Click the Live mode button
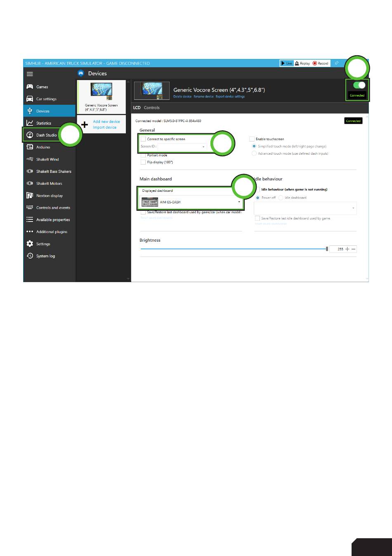The image size is (392, 556). click(x=286, y=63)
